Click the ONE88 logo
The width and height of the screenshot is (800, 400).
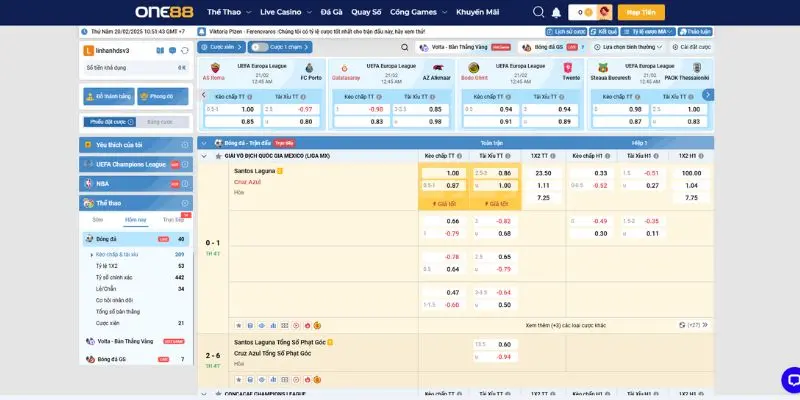click(x=164, y=12)
